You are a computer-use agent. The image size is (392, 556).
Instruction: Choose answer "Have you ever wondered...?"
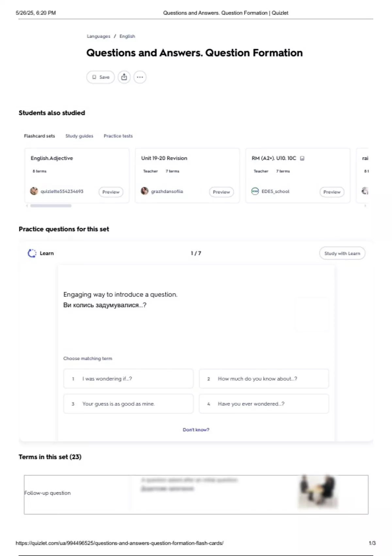pyautogui.click(x=264, y=404)
